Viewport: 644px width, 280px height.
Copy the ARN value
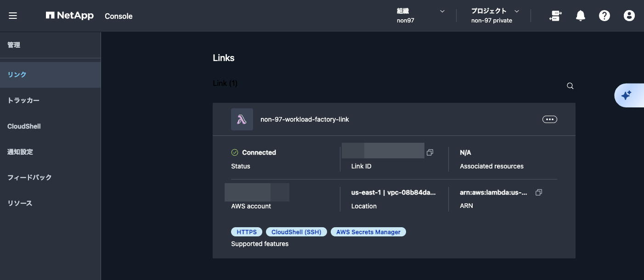[539, 192]
